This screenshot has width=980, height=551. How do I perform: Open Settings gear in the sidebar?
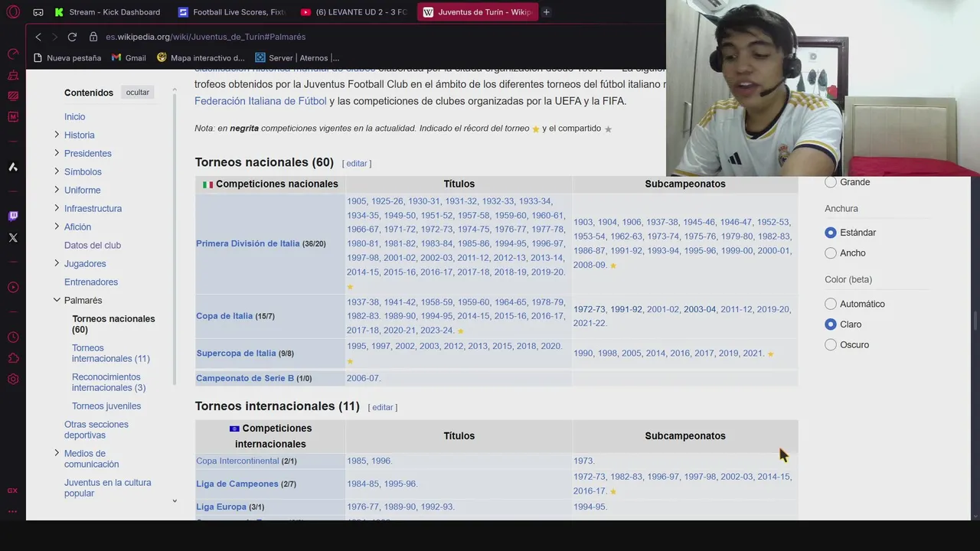click(x=13, y=379)
